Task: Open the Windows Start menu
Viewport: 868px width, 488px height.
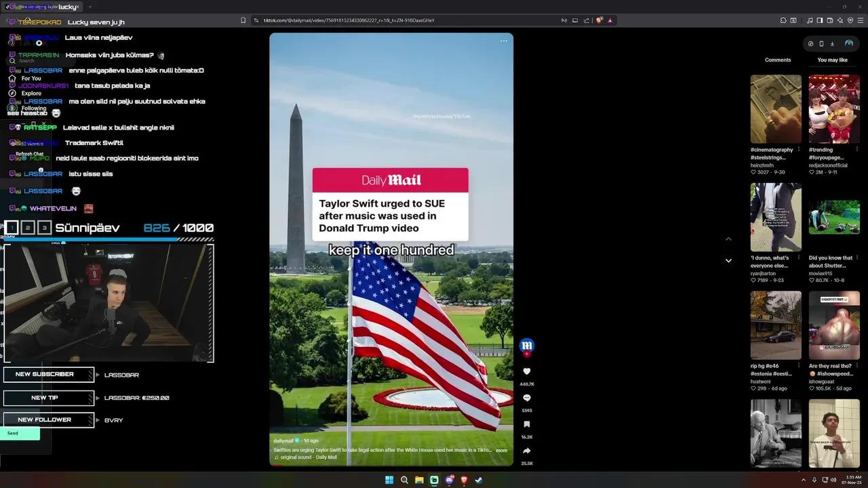Action: 389,480
